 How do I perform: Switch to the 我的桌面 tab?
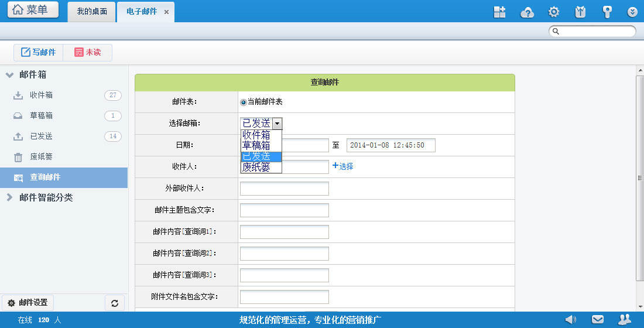(x=92, y=12)
